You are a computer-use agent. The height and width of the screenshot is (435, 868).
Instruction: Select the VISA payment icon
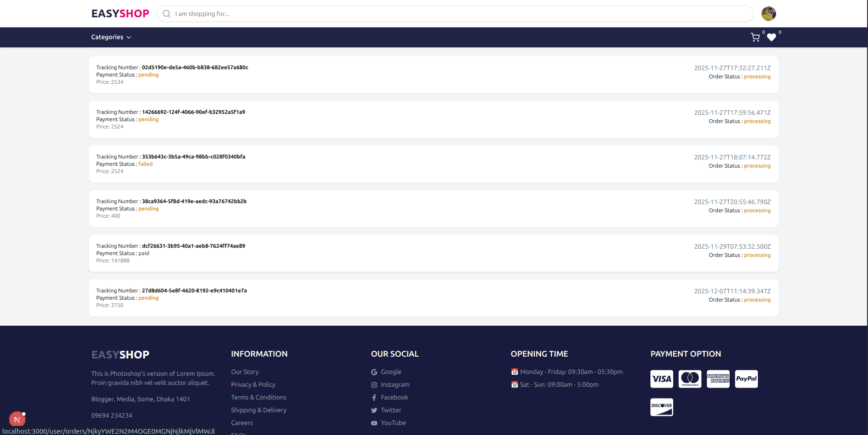pyautogui.click(x=661, y=379)
